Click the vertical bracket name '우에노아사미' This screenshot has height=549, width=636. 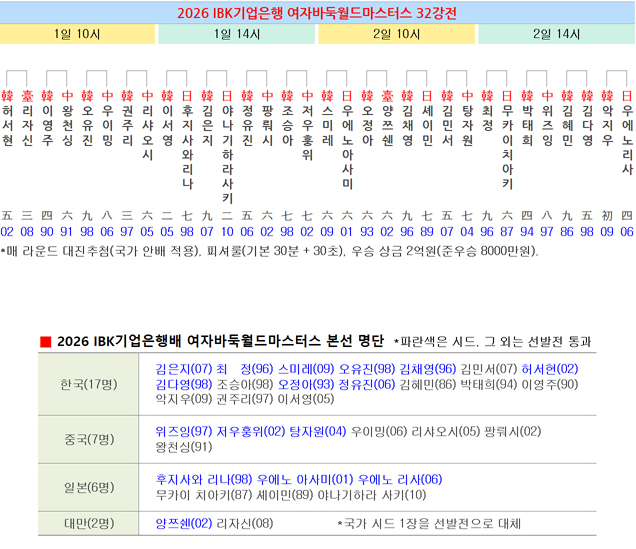pos(347,148)
